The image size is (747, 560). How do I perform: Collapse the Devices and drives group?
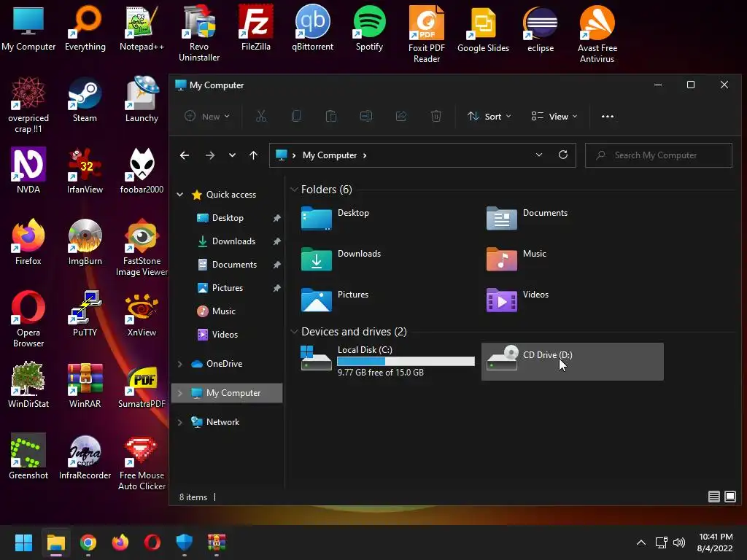pos(294,332)
